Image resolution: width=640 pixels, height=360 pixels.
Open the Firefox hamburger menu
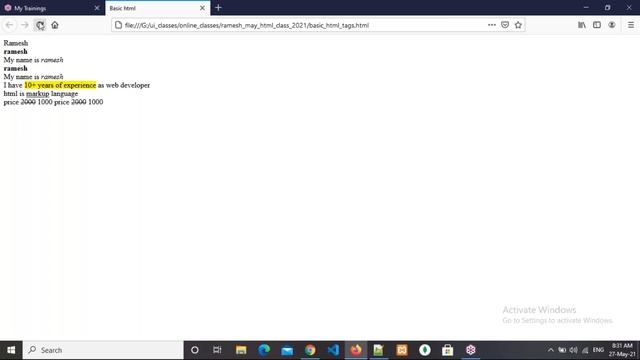631,25
